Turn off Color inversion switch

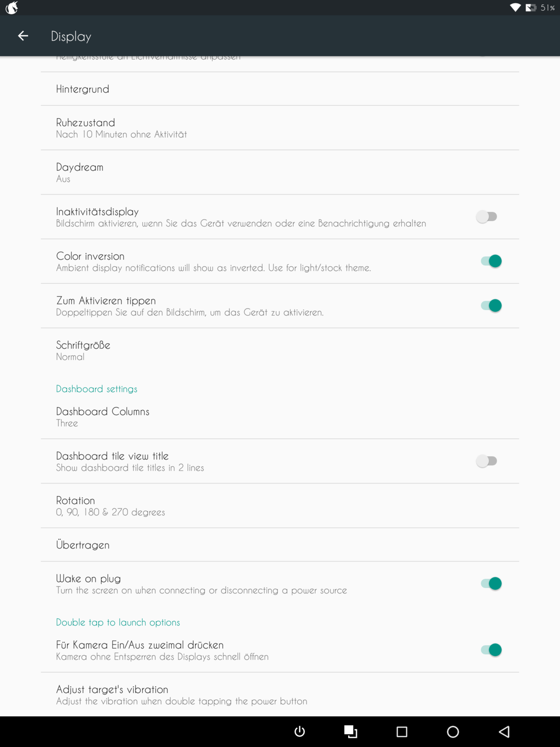491,261
